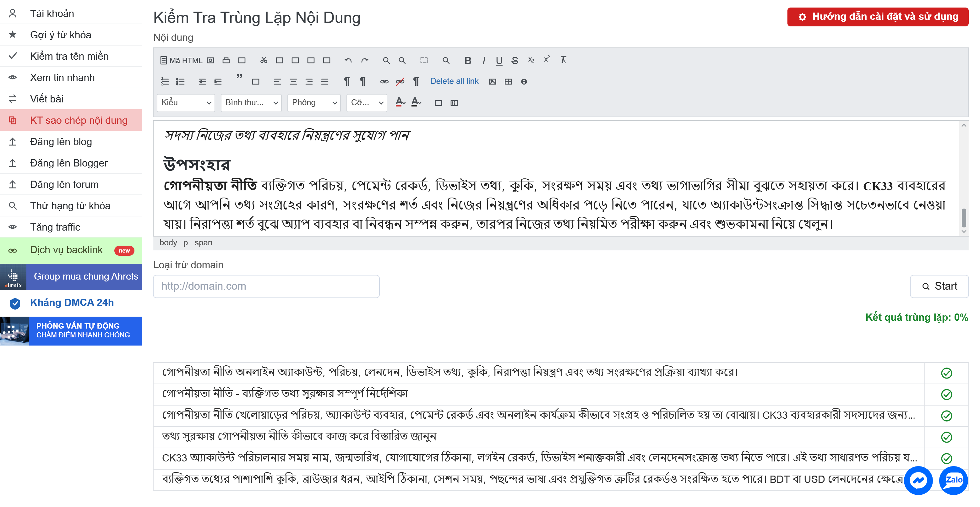The image size is (980, 507).
Task: Select KT sao chép nội dung
Action: pyautogui.click(x=71, y=120)
